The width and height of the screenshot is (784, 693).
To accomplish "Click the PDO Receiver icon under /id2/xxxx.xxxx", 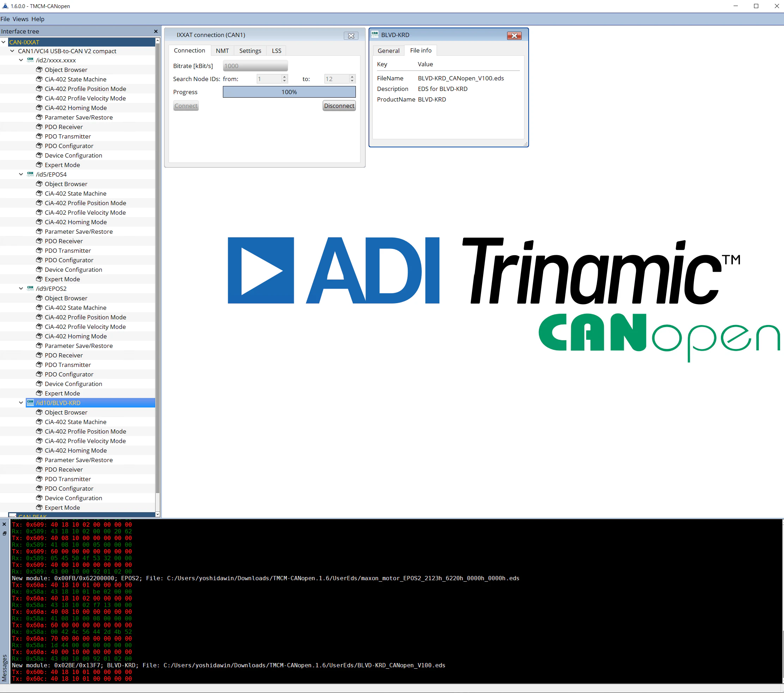I will [39, 127].
